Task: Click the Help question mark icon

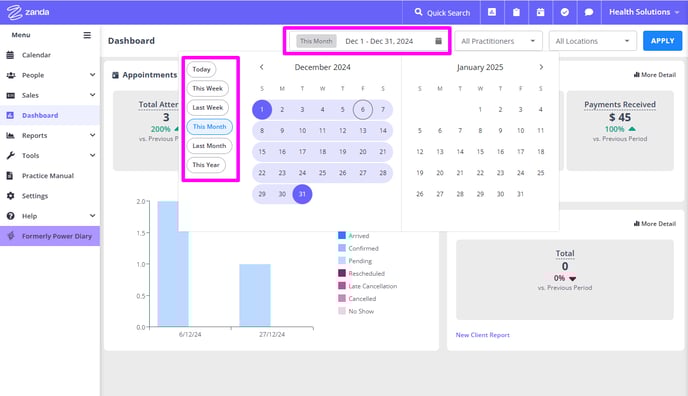Action: pos(11,216)
